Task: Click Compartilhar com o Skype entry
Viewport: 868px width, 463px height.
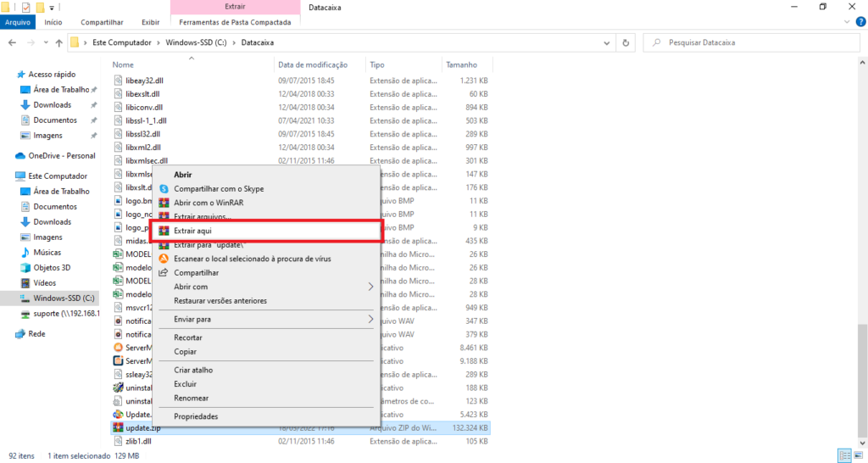Action: 219,189
